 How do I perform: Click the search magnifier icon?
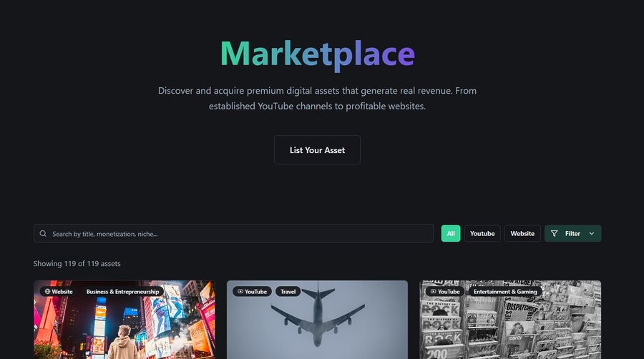pos(44,234)
